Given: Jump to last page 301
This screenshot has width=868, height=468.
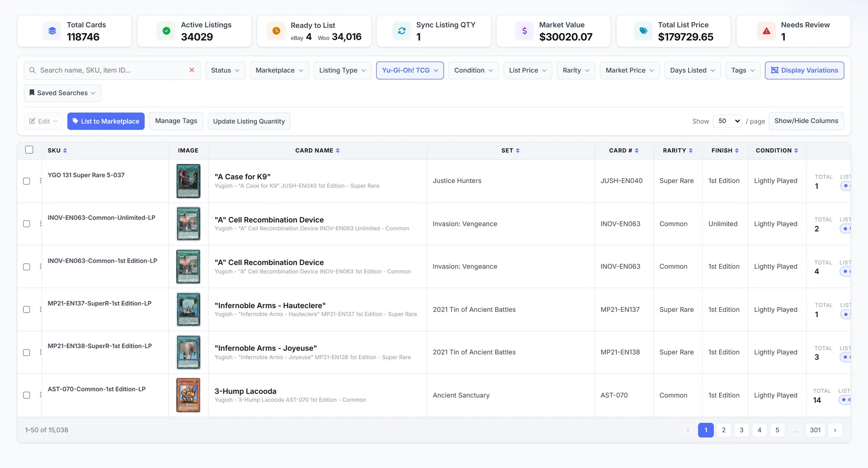Looking at the screenshot, I should point(815,430).
